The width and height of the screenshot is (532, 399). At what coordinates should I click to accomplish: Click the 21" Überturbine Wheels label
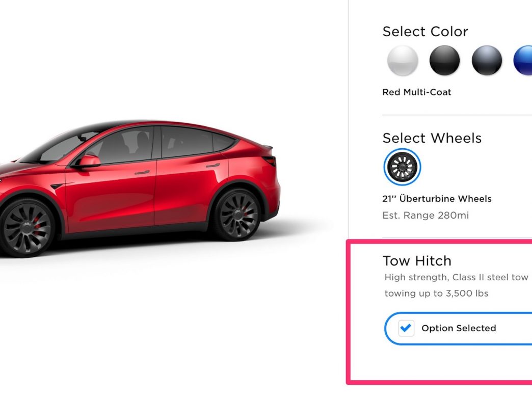coord(437,199)
